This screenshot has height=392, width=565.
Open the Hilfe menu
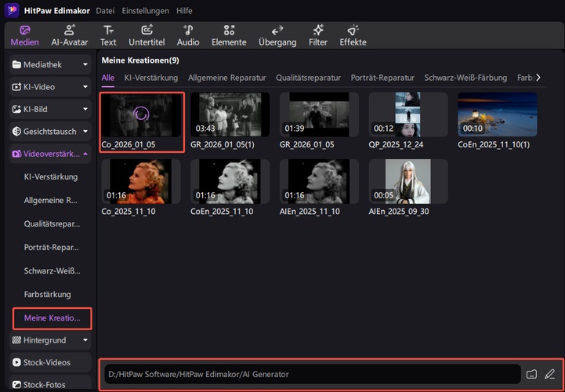click(x=184, y=11)
